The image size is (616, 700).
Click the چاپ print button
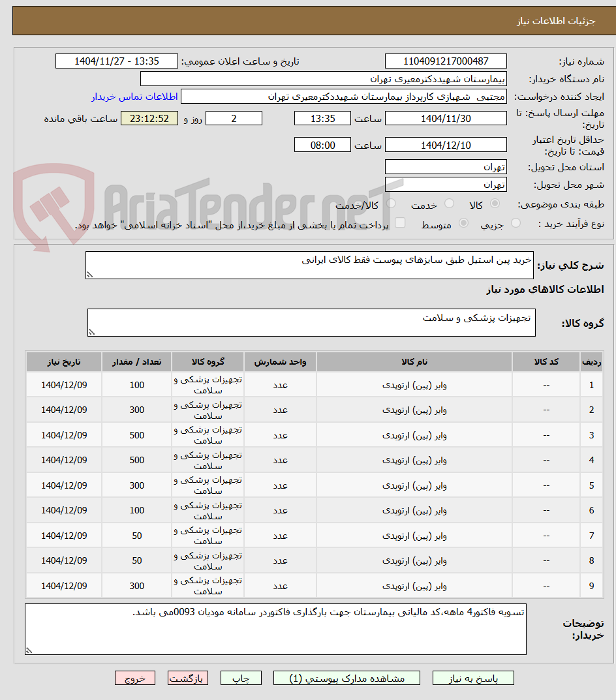coord(241,678)
